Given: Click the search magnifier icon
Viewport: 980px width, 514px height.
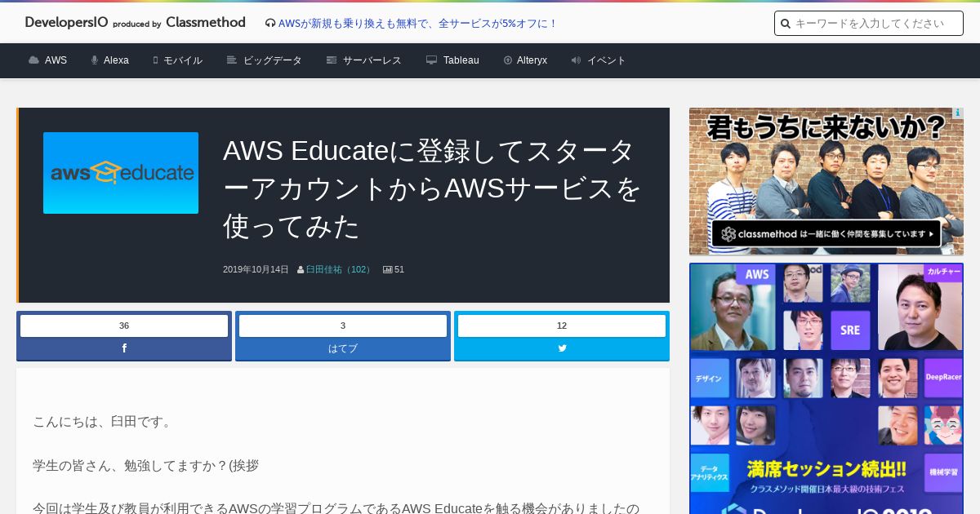Looking at the screenshot, I should [786, 24].
